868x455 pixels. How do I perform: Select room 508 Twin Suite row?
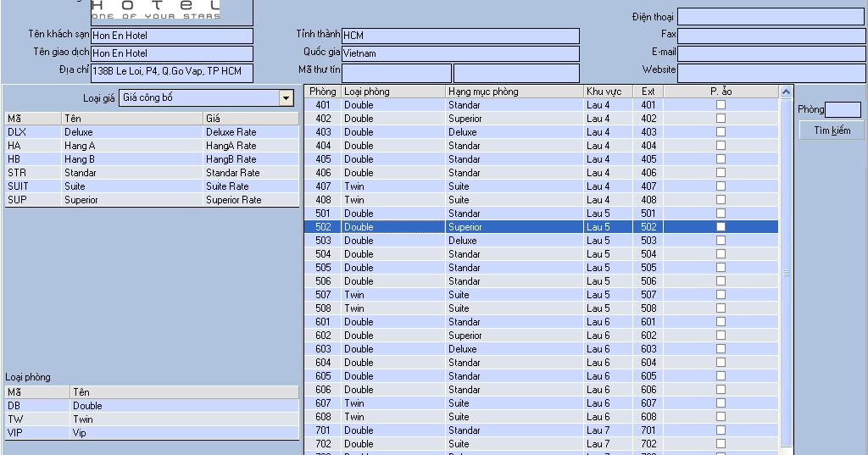[x=542, y=308]
